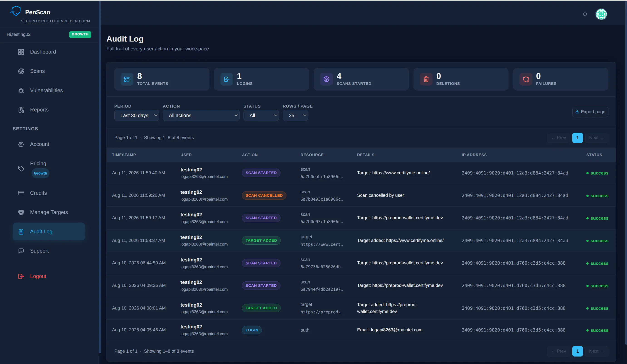Open the Period Last 30 days dropdown
Image resolution: width=627 pixels, height=364 pixels.
[137, 116]
